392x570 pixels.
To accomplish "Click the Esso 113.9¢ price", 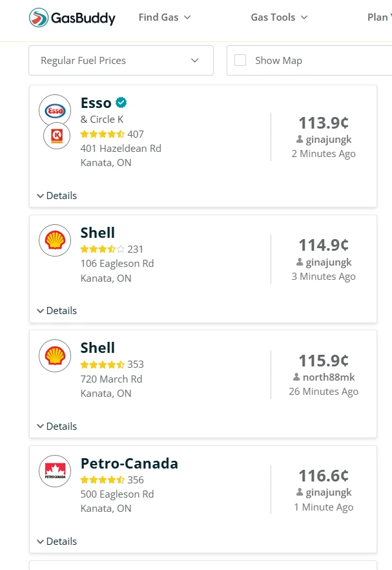I will tap(323, 123).
